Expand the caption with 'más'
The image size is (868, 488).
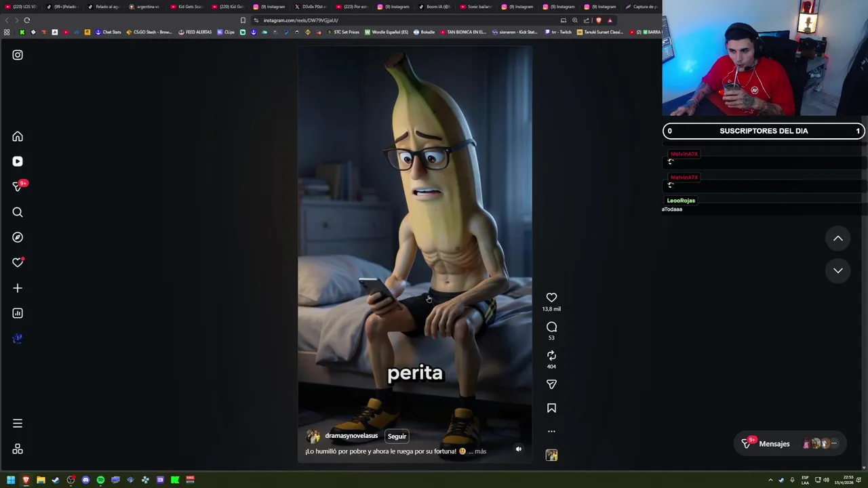(x=480, y=451)
